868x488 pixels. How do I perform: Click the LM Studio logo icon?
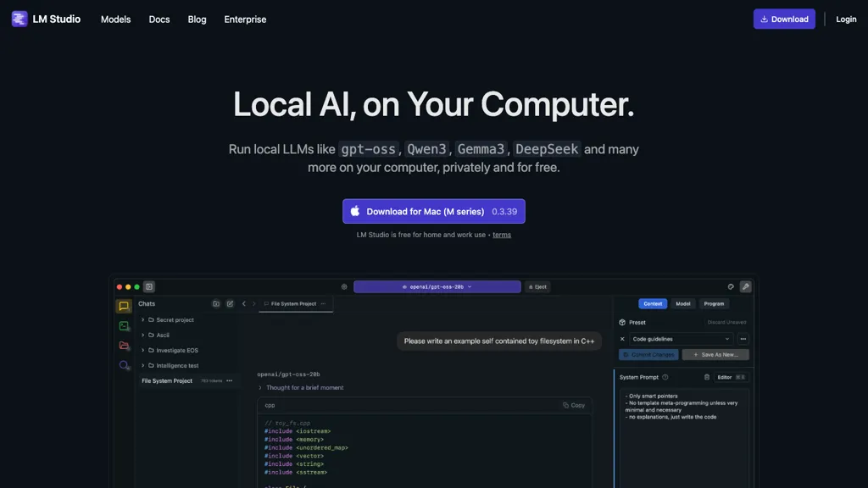point(19,19)
